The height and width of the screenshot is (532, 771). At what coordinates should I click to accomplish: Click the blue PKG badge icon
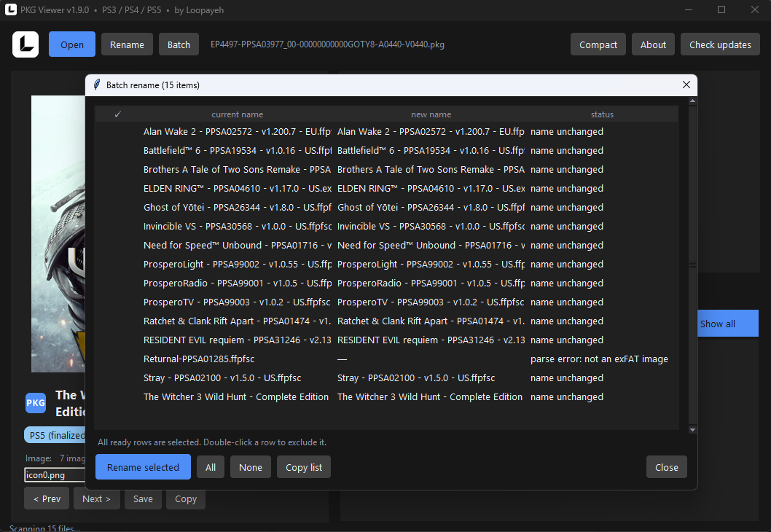pyautogui.click(x=36, y=403)
